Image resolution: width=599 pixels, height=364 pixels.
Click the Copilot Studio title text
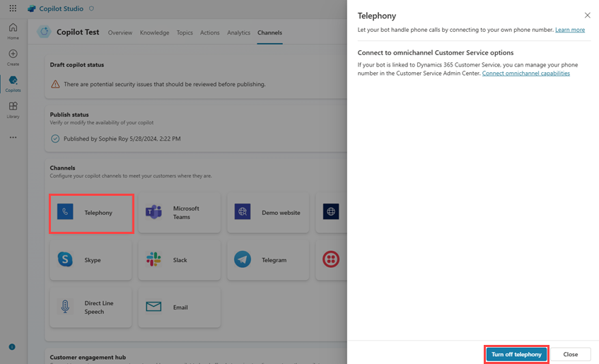click(61, 8)
